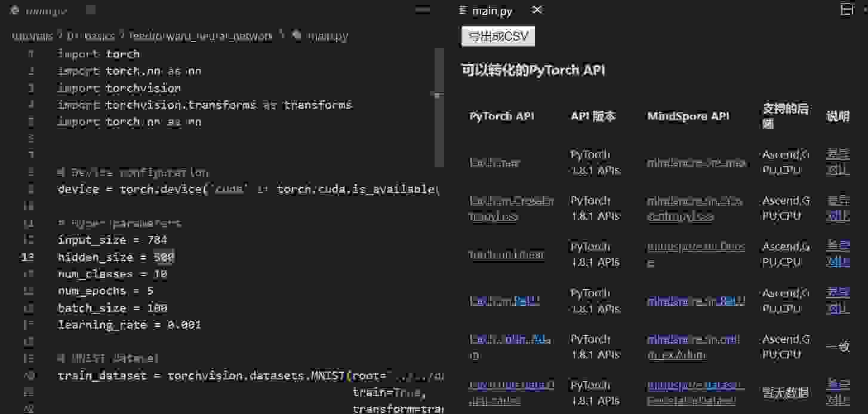Click the editor's vertical scrollbar slider

click(x=439, y=108)
